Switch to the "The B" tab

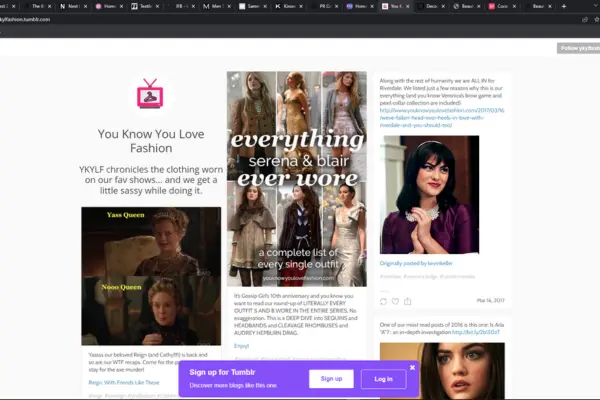click(37, 7)
